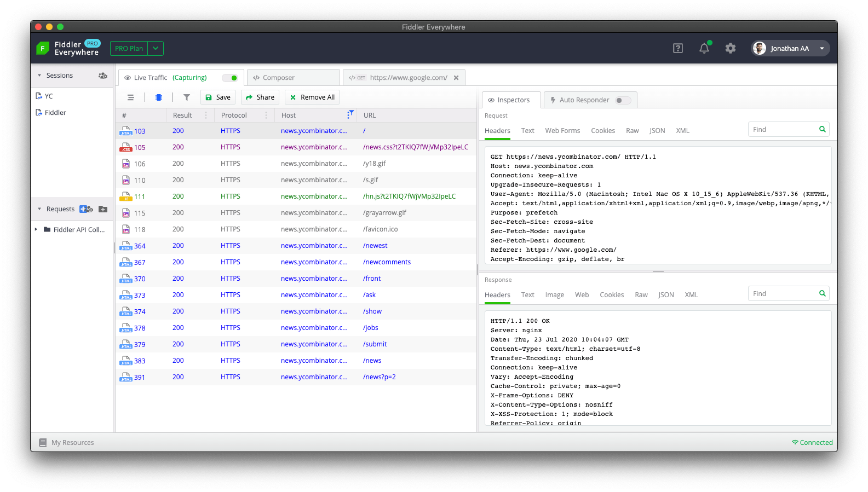Viewport: 868px width, 492px height.
Task: Select the /newest request row
Action: [296, 246]
